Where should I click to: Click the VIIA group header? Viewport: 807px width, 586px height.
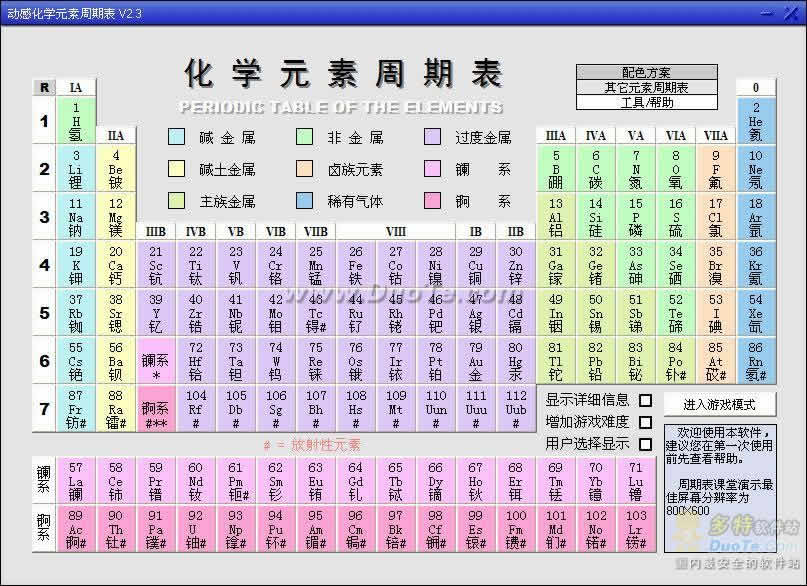[715, 135]
